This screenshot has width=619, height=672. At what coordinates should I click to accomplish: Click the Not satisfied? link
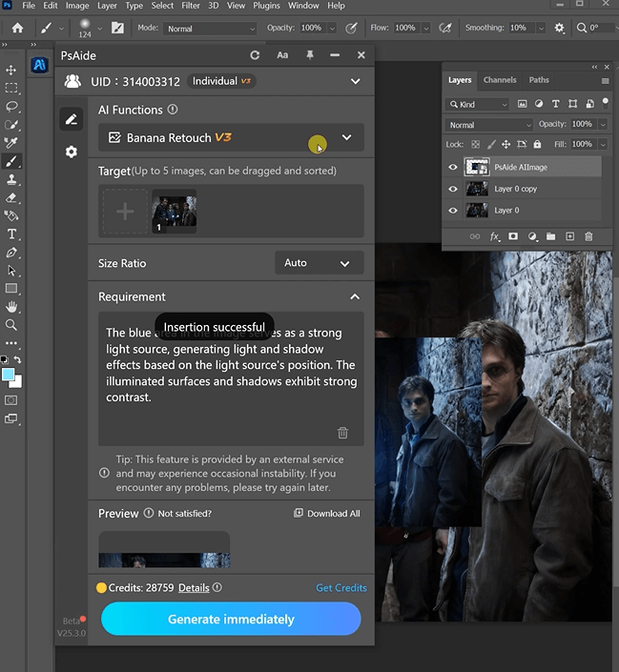click(184, 514)
